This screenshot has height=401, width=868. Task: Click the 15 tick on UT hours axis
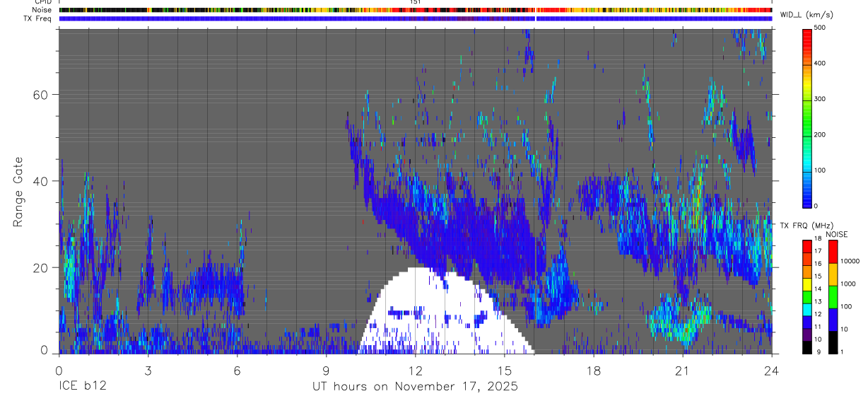[x=504, y=370]
